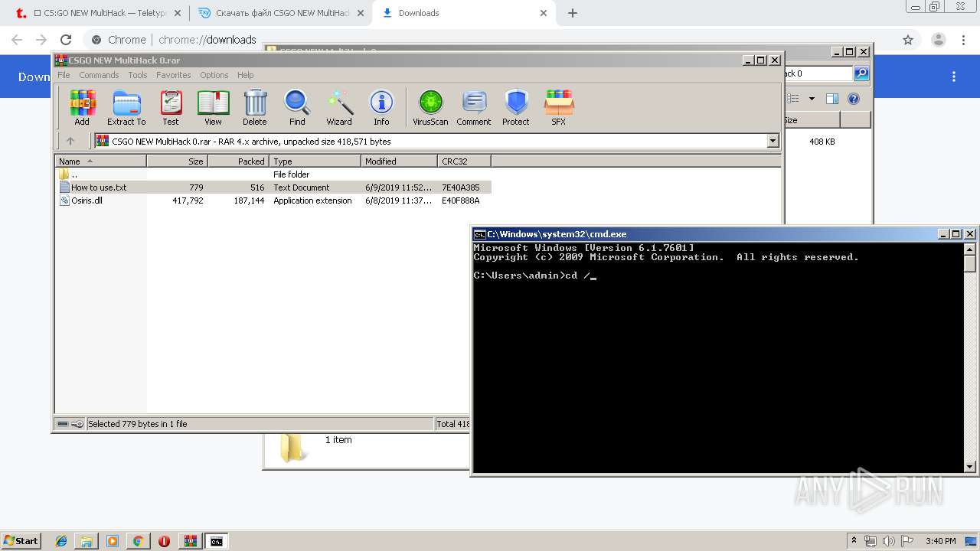Image resolution: width=980 pixels, height=551 pixels.
Task: Open the View toolbar icon
Action: 213,107
